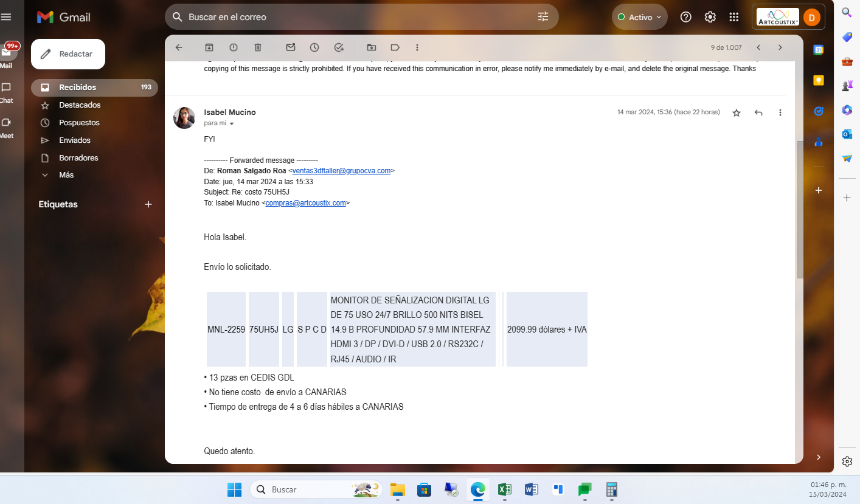Archive this conversation
The height and width of the screenshot is (504, 860).
209,47
